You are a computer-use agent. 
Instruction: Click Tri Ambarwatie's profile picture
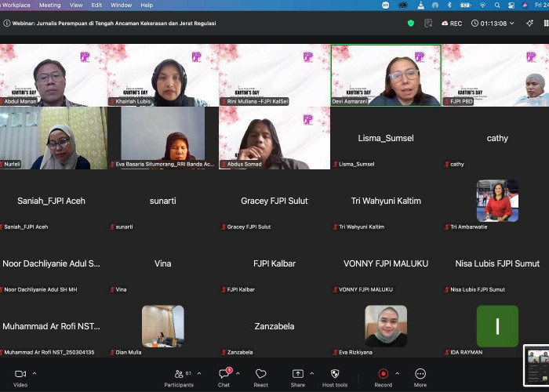pyautogui.click(x=497, y=201)
